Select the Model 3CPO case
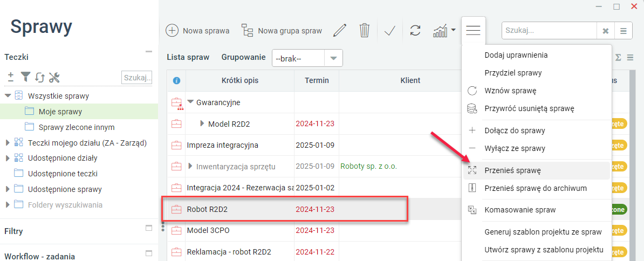Viewport: 644px width, 261px height. (x=208, y=231)
